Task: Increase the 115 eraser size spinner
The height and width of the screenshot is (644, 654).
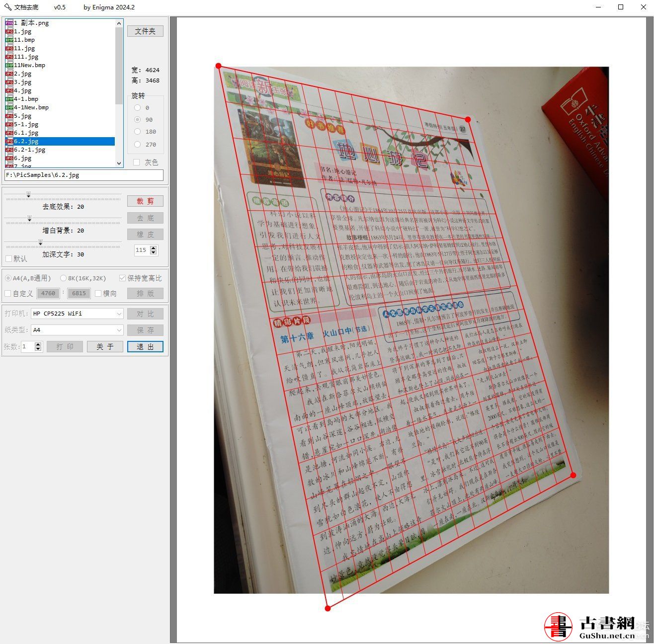Action: [154, 248]
